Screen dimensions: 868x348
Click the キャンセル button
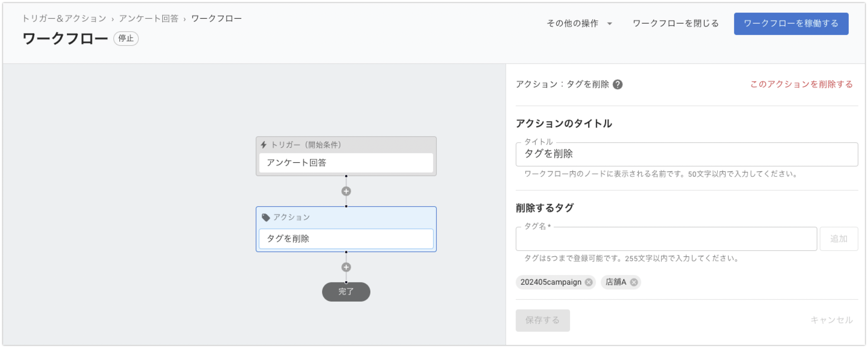coord(831,320)
